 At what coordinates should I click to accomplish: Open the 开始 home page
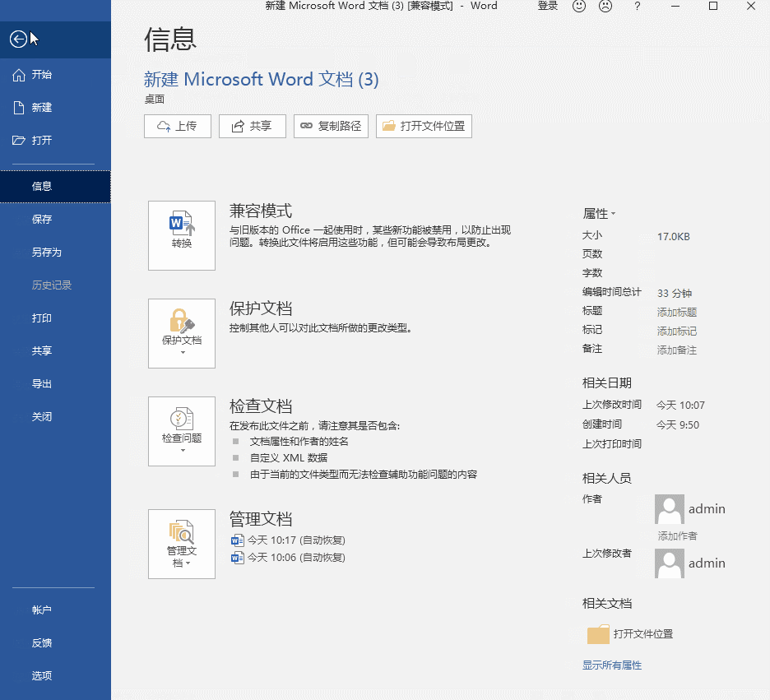(x=55, y=75)
